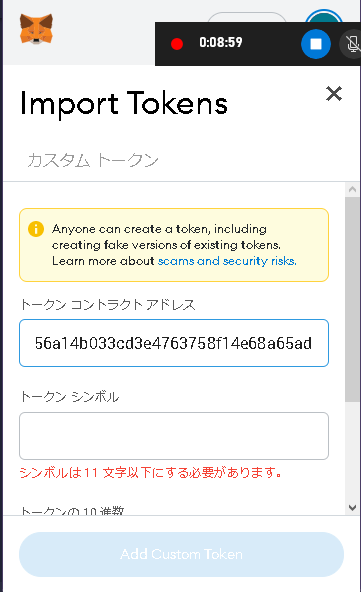Click the MetaMask fox logo

pyautogui.click(x=36, y=29)
